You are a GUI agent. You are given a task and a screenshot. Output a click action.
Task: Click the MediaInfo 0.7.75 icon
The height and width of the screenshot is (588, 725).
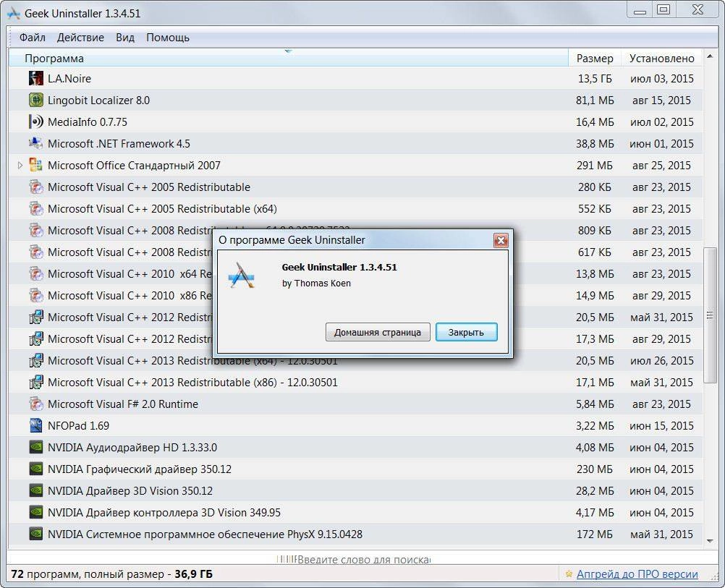point(35,122)
